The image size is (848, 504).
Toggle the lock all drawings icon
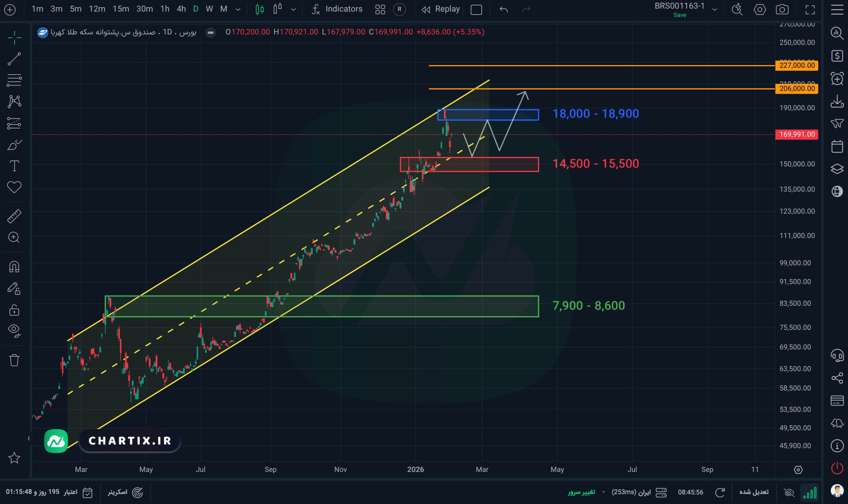[x=14, y=310]
